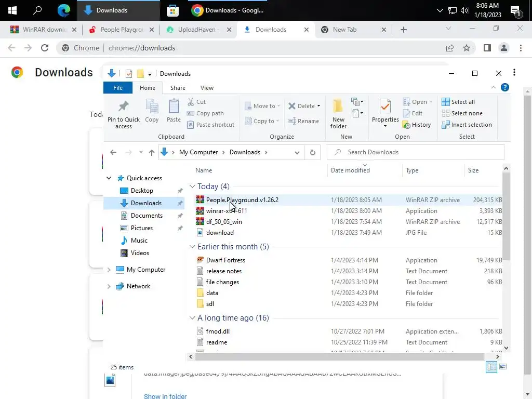Collapse A long time ago group
The width and height of the screenshot is (532, 399).
coord(192,318)
